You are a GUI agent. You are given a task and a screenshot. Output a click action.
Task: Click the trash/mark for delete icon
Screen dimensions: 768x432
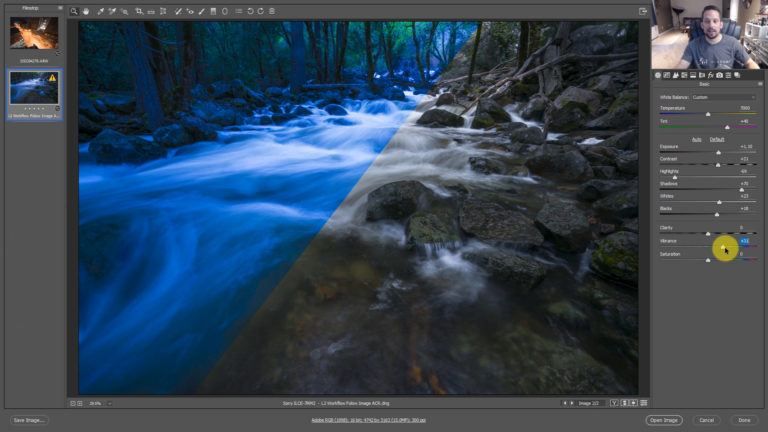(272, 11)
